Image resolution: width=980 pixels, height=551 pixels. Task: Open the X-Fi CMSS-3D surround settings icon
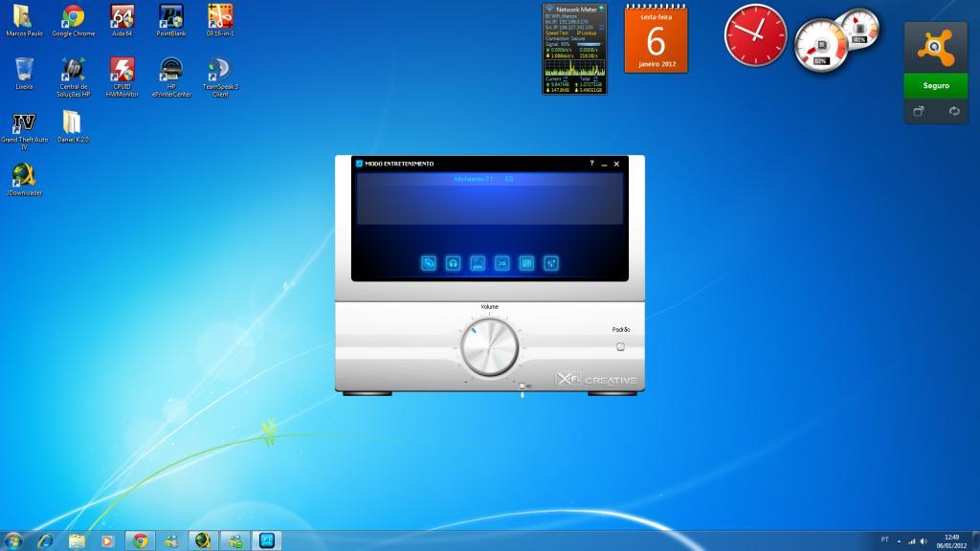click(x=429, y=263)
